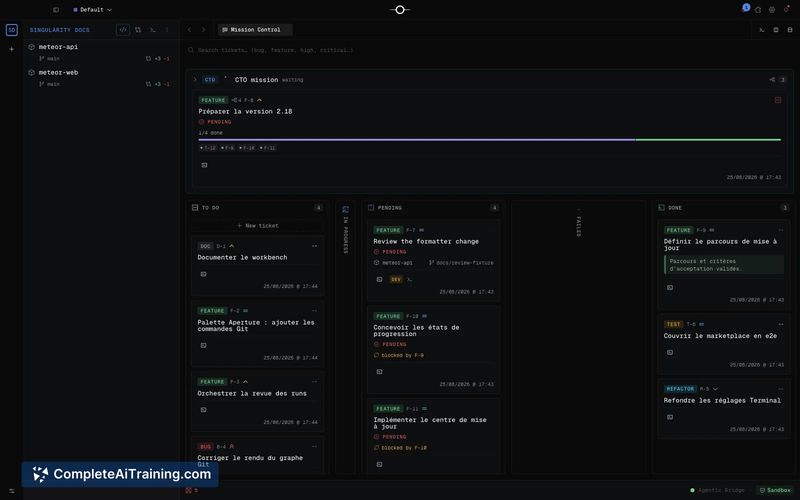
Task: Click blocked by F-9 label
Action: (x=399, y=355)
